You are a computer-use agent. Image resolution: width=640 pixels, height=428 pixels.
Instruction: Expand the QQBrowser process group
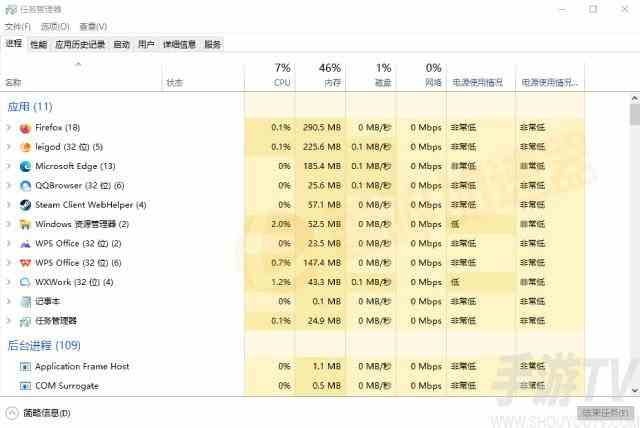point(8,186)
